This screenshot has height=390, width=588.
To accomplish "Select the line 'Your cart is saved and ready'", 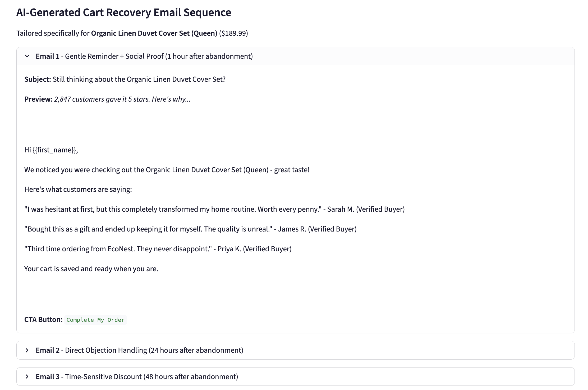I will [x=91, y=268].
